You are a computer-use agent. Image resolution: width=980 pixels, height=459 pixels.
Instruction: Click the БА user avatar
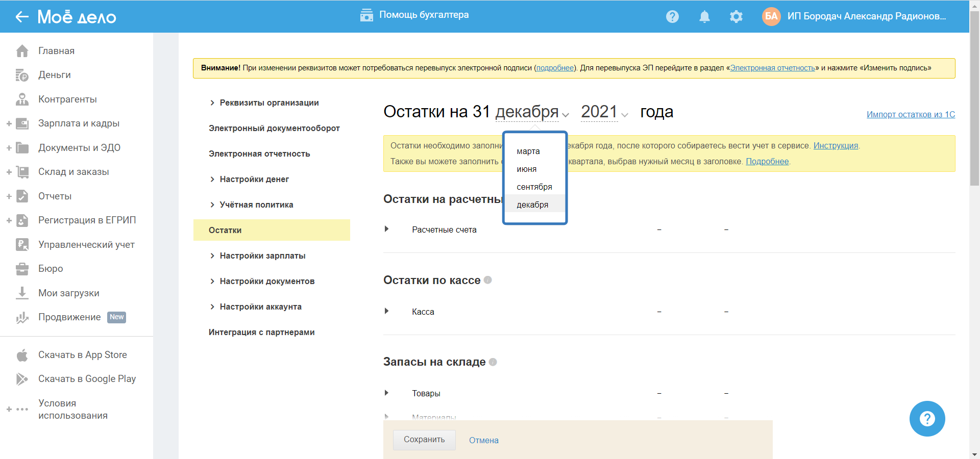coord(771,16)
